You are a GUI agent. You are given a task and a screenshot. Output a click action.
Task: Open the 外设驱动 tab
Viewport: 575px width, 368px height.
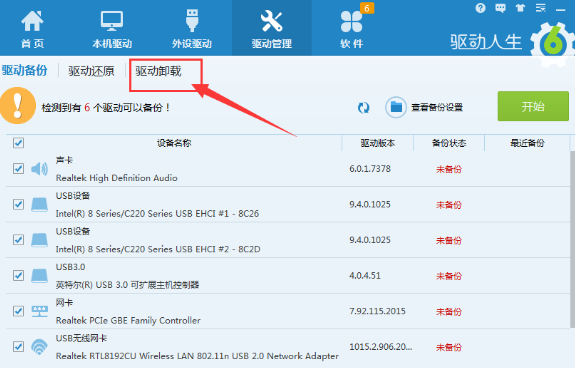click(192, 29)
